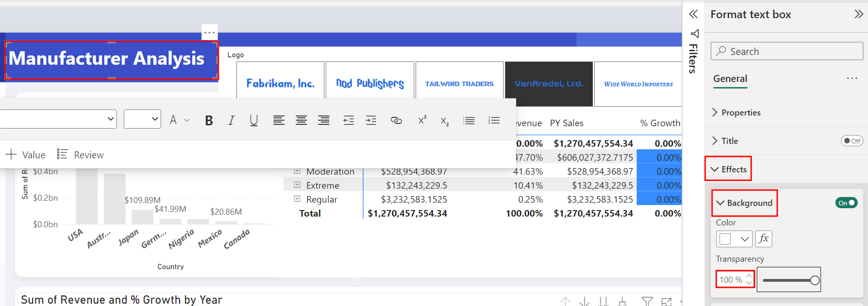Screen dimensions: 868x306
Task: Center align the text
Action: click(x=301, y=121)
